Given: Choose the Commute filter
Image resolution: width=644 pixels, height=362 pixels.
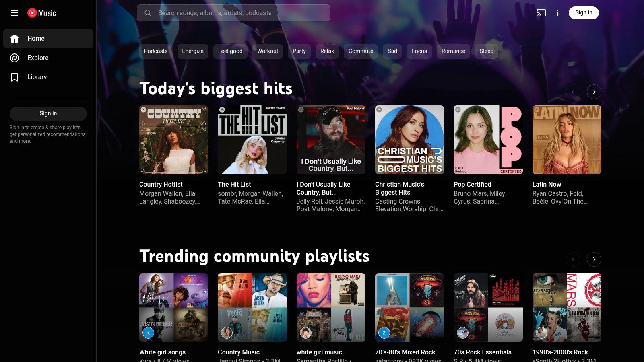Looking at the screenshot, I should click(x=361, y=51).
